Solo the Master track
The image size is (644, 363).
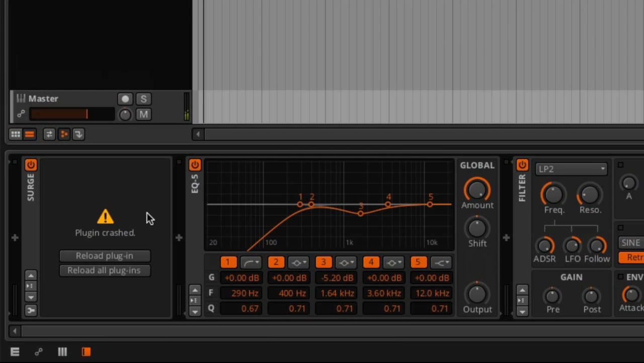pyautogui.click(x=143, y=99)
